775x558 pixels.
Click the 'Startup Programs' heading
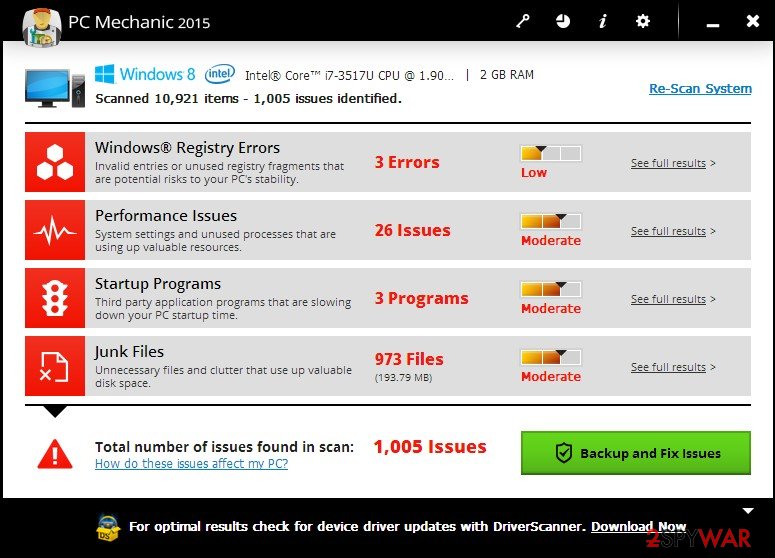(158, 284)
